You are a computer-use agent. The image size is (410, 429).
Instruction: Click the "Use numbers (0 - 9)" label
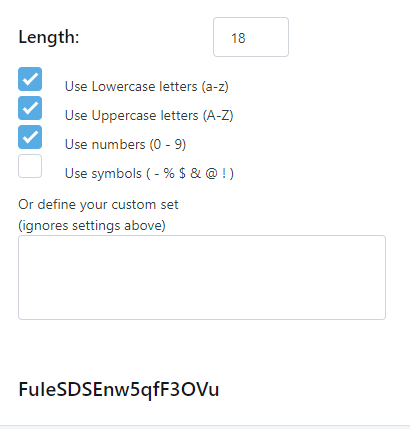[125, 145]
